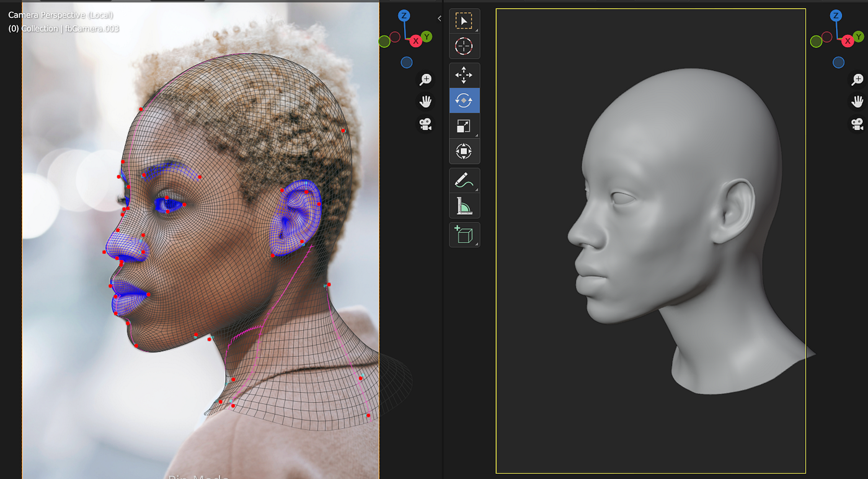Screen dimensions: 868x479
Task: Pick the Annotate pencil tool
Action: click(x=464, y=180)
